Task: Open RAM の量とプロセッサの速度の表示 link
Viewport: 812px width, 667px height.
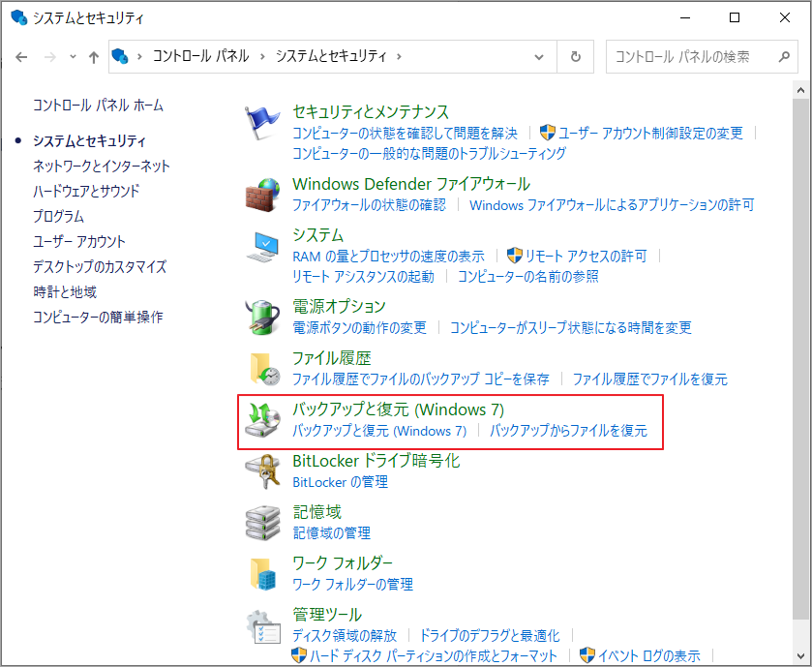Action: (388, 257)
